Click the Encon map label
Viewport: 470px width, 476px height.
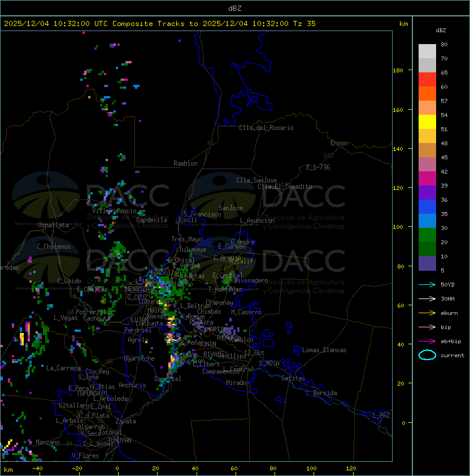[x=339, y=143]
